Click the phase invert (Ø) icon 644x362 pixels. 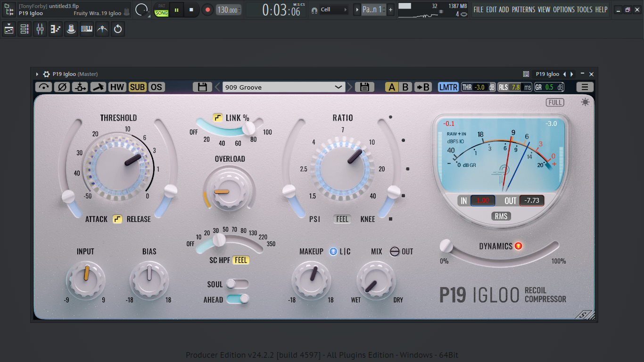point(62,87)
